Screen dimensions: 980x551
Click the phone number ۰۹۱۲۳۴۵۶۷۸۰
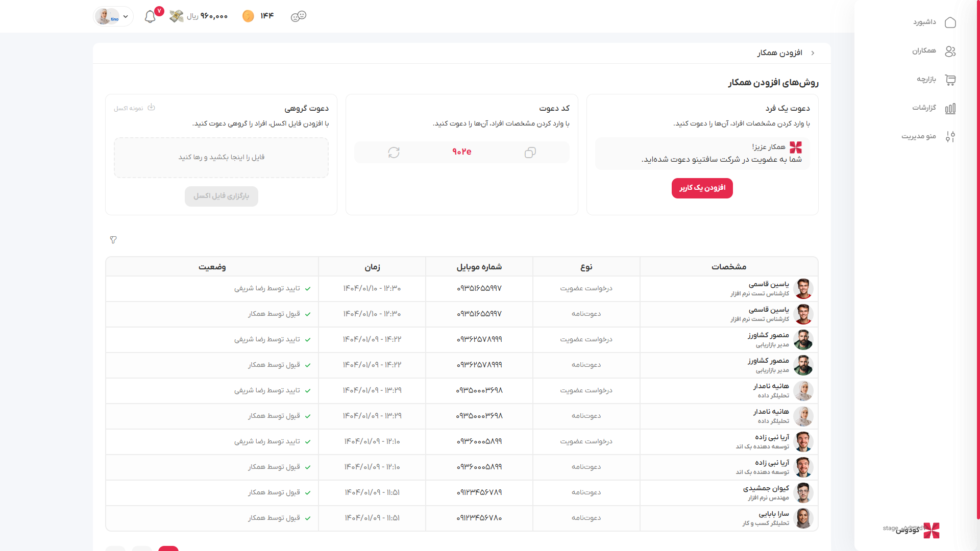479,518
